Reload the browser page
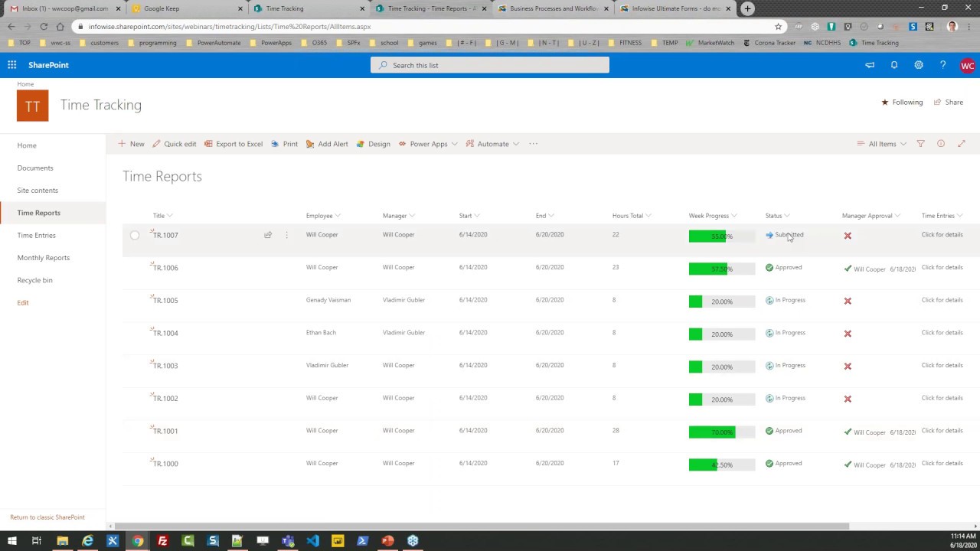980x551 pixels. coord(44,26)
